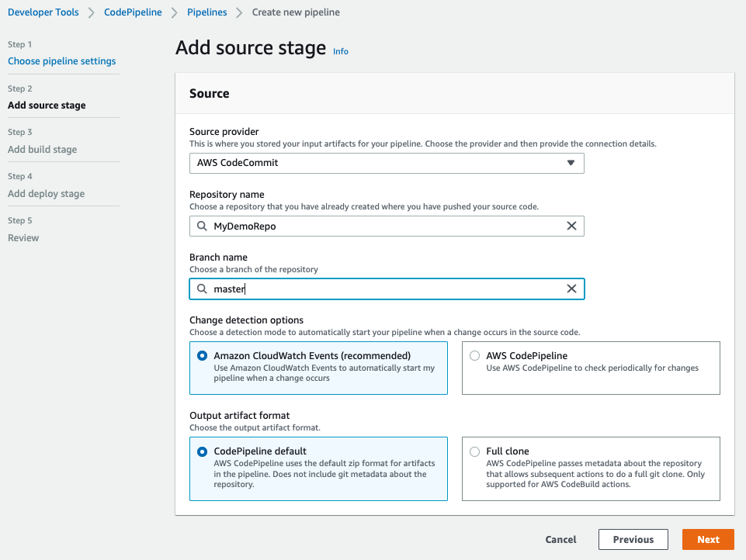
Task: Click the Source provider dropdown arrow
Action: coord(571,163)
